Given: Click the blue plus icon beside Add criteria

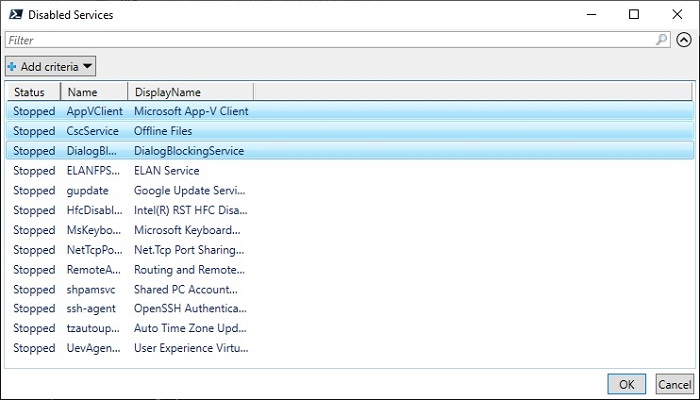Looking at the screenshot, I should coord(12,67).
